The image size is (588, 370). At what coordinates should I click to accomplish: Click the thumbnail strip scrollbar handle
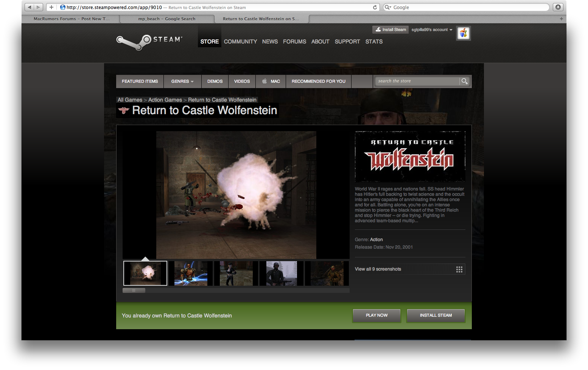134,291
